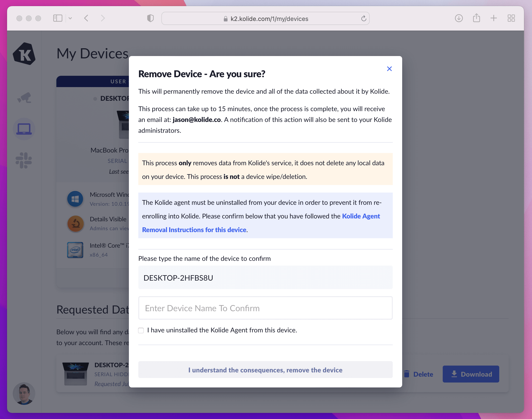Click the Download data button
The image size is (532, 419).
pos(471,374)
